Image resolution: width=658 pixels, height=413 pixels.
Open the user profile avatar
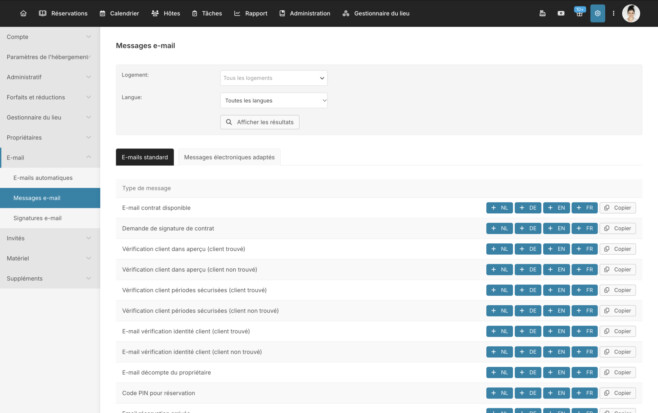coord(631,13)
